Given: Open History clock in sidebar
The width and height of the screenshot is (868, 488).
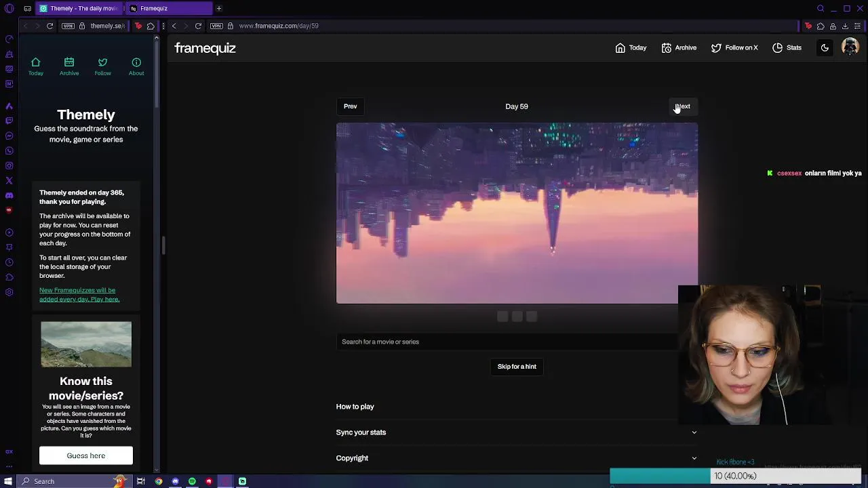Looking at the screenshot, I should pyautogui.click(x=9, y=262).
